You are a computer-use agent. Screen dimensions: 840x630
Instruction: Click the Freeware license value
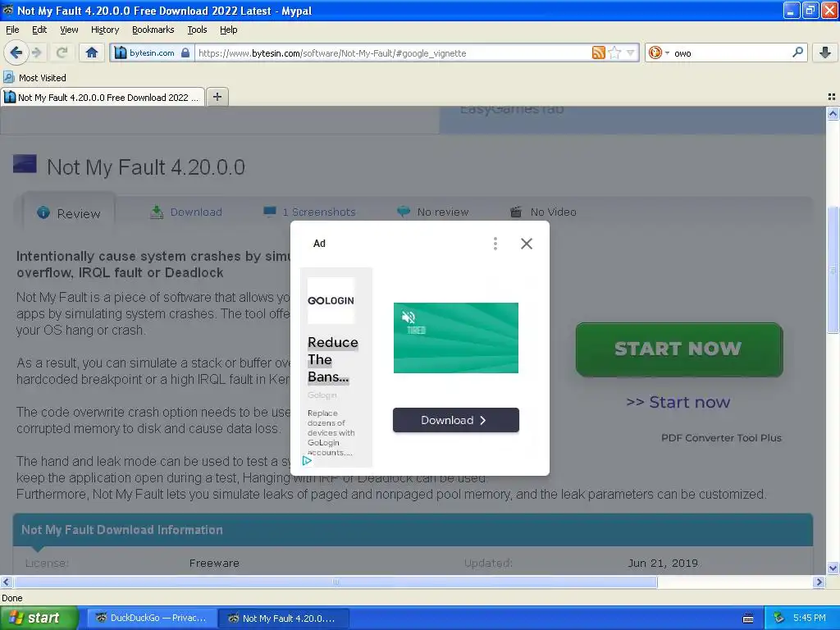pos(214,563)
